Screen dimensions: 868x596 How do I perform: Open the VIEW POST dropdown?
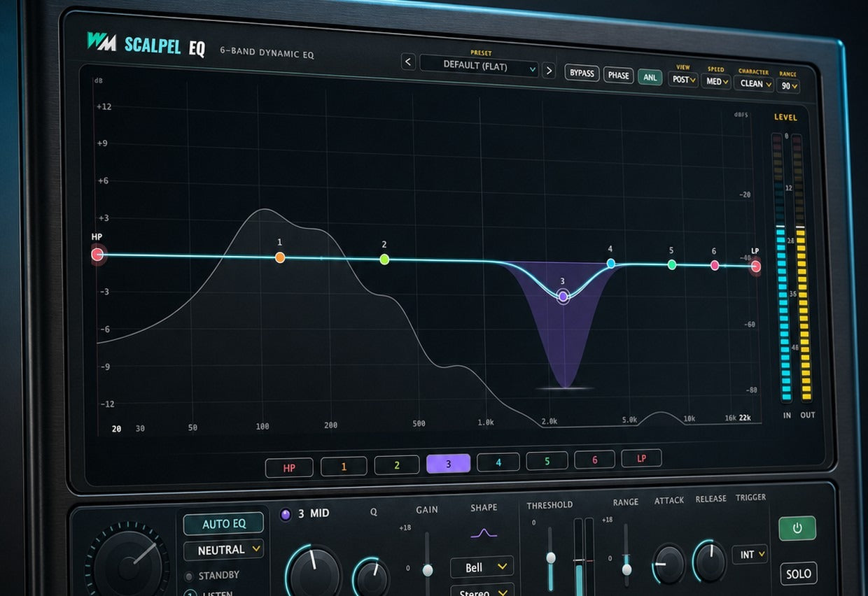pyautogui.click(x=683, y=80)
